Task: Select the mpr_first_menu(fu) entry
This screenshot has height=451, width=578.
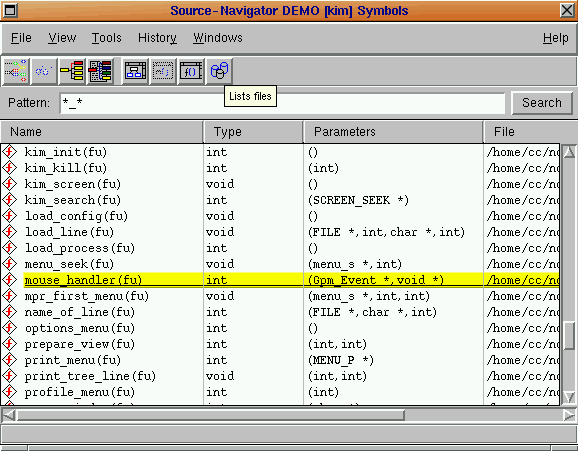Action: coord(87,296)
